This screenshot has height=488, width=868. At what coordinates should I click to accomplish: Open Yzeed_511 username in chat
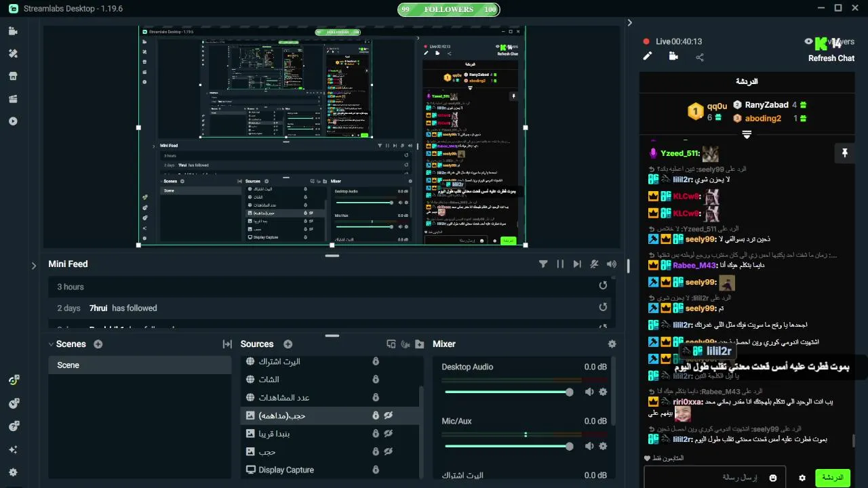tap(679, 154)
